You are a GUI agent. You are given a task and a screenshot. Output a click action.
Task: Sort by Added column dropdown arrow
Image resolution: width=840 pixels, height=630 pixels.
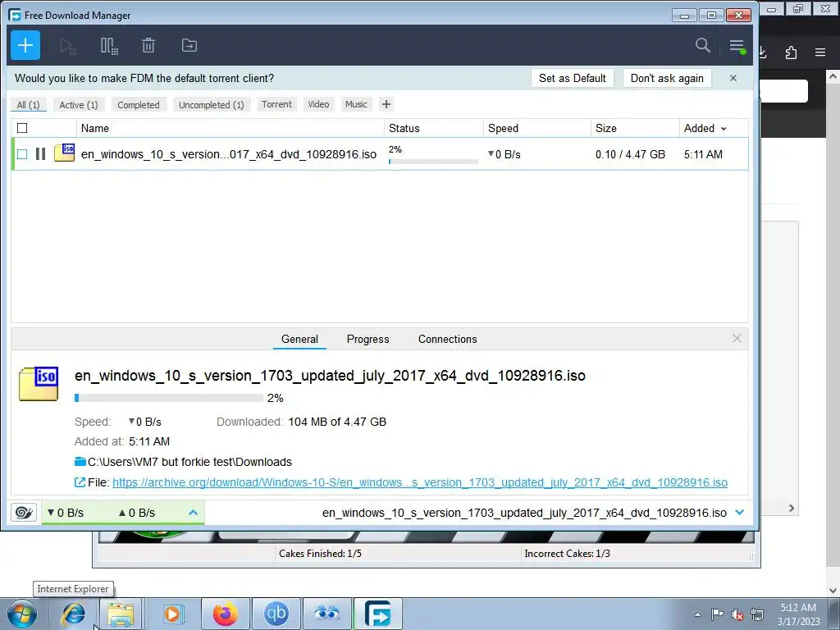coord(724,129)
